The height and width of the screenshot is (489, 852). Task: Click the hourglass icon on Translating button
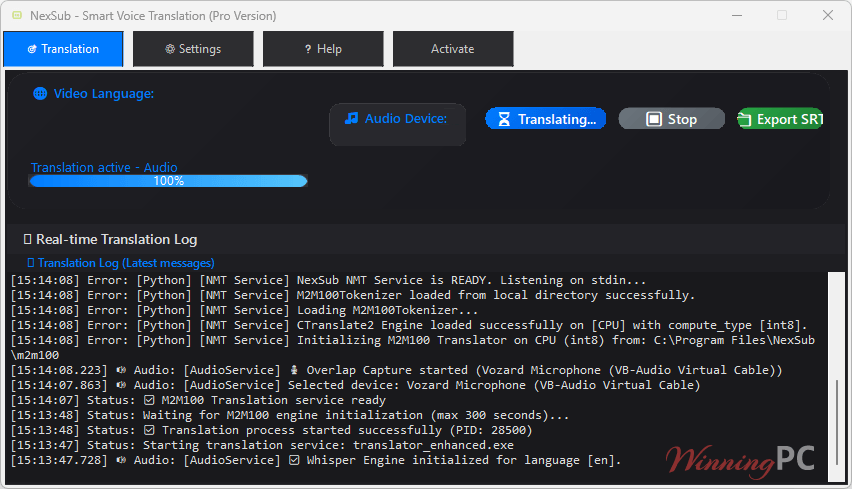(504, 119)
